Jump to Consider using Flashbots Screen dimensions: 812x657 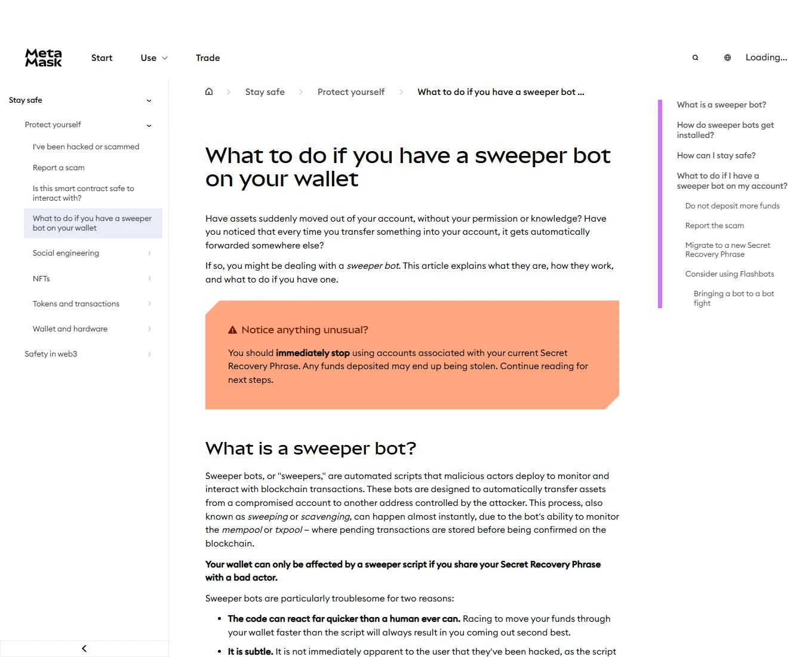pos(730,274)
